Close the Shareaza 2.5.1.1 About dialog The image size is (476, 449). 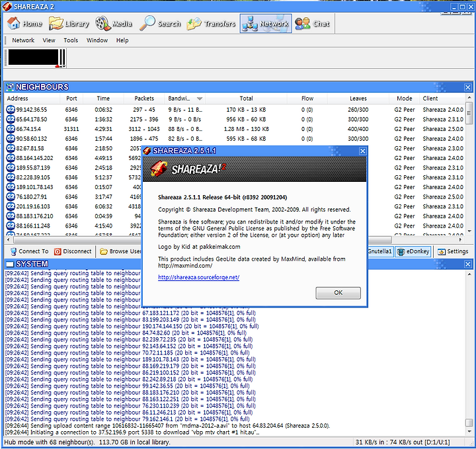pyautogui.click(x=362, y=151)
